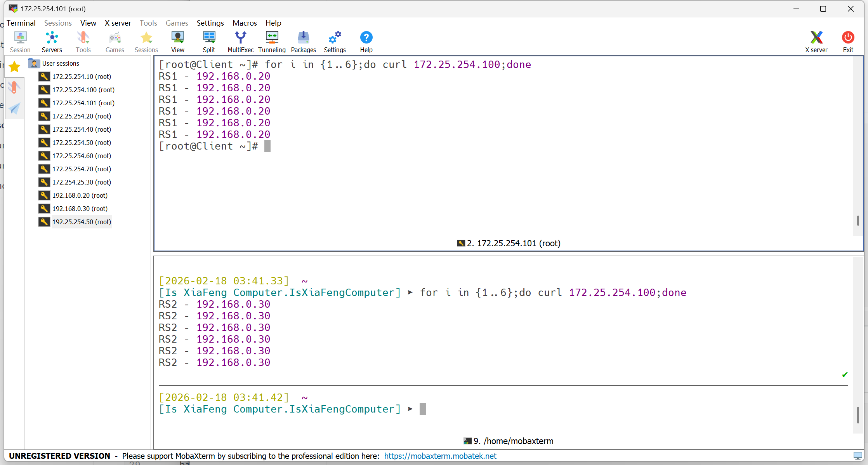Image resolution: width=868 pixels, height=465 pixels.
Task: Select the 192.168.0.30 (root) session
Action: coord(80,209)
